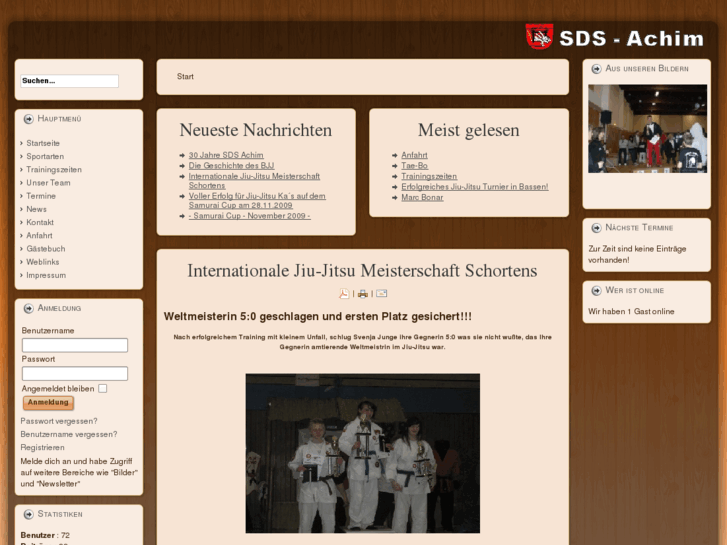Open Unser Team menu item
The image size is (727, 545).
pos(48,183)
